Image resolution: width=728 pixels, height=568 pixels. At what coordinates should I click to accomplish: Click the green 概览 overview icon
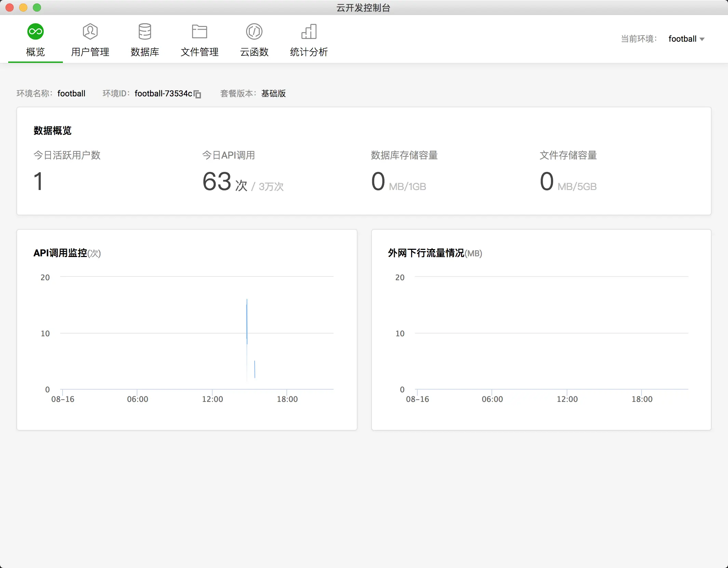coord(35,31)
